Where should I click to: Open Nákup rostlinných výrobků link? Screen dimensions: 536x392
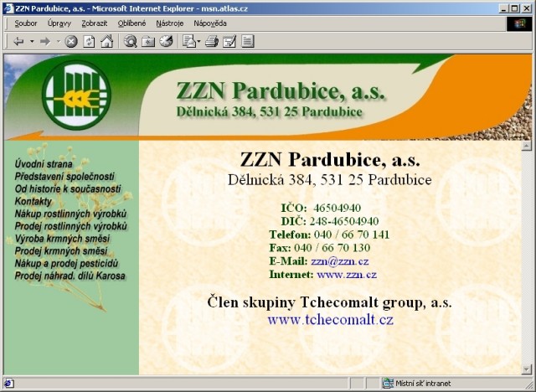(70, 214)
